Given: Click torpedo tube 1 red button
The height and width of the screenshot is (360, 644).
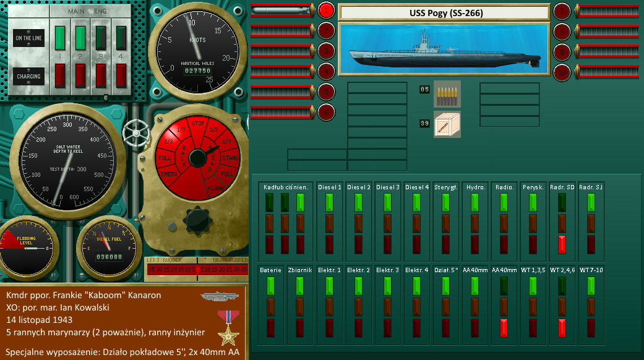Looking at the screenshot, I should [326, 11].
